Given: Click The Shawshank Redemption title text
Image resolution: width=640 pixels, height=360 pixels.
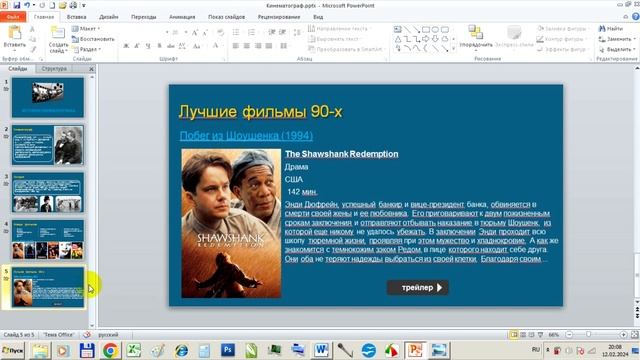Looking at the screenshot, I should (342, 154).
